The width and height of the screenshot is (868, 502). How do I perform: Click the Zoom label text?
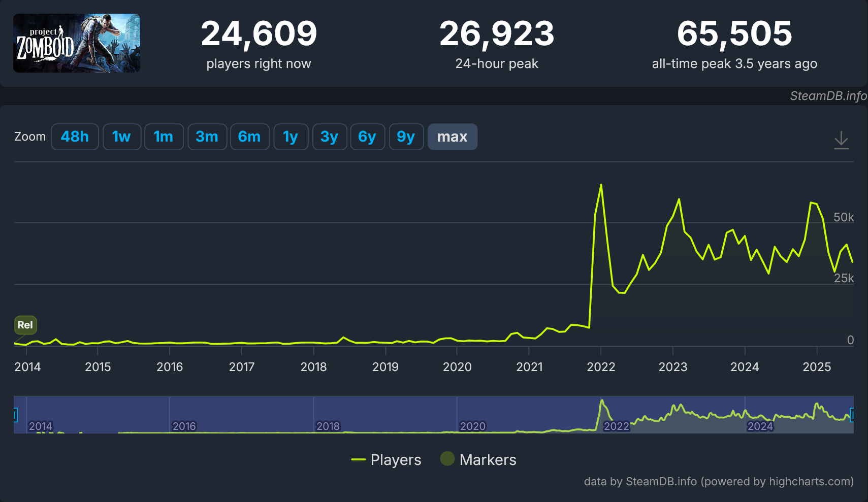pos(30,137)
